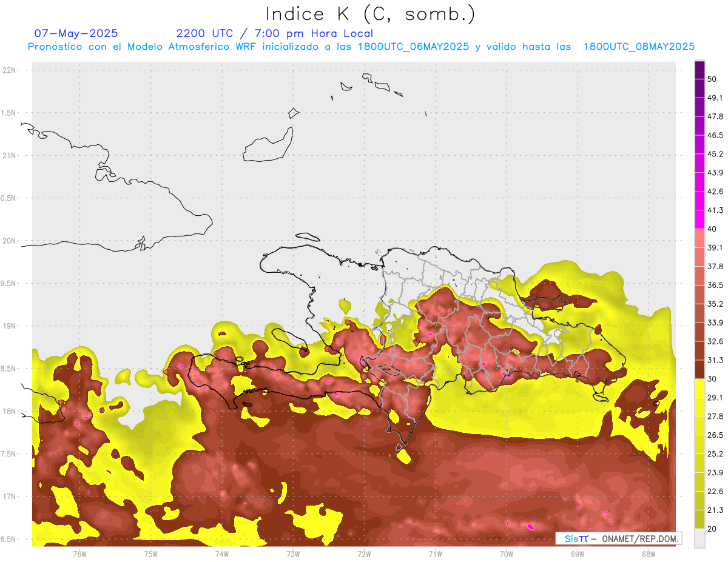Screen dimensions: 728x562
Task: Click the colorbar value 46.5
Action: pyautogui.click(x=715, y=135)
